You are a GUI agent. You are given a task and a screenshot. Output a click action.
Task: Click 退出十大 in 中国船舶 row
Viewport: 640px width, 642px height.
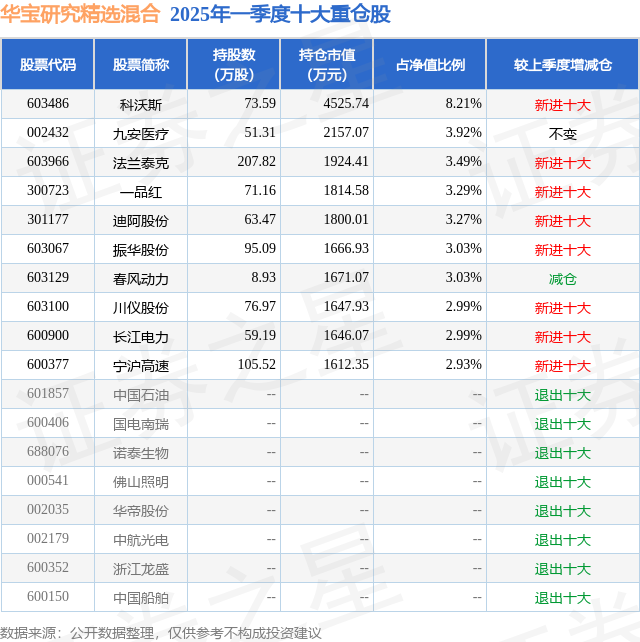click(x=563, y=599)
